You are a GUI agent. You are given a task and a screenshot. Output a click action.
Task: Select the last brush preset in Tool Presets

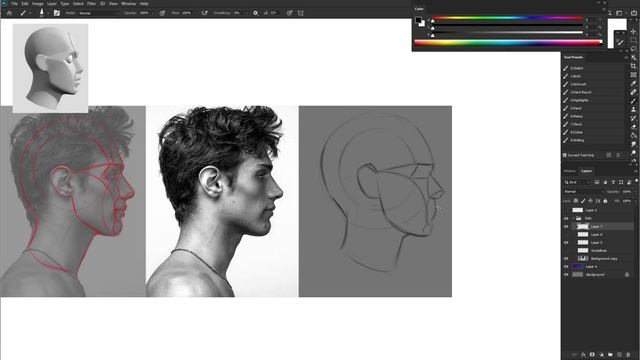pyautogui.click(x=593, y=140)
